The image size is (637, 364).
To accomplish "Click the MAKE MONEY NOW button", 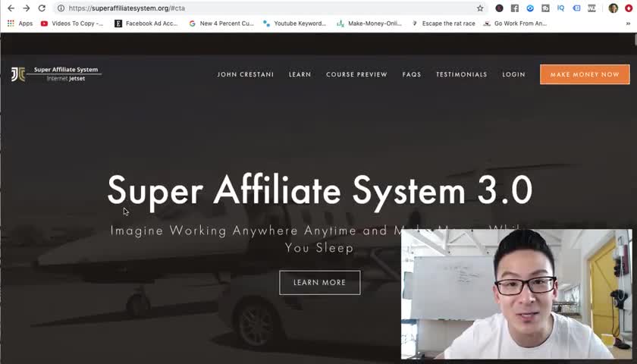I will [x=585, y=74].
